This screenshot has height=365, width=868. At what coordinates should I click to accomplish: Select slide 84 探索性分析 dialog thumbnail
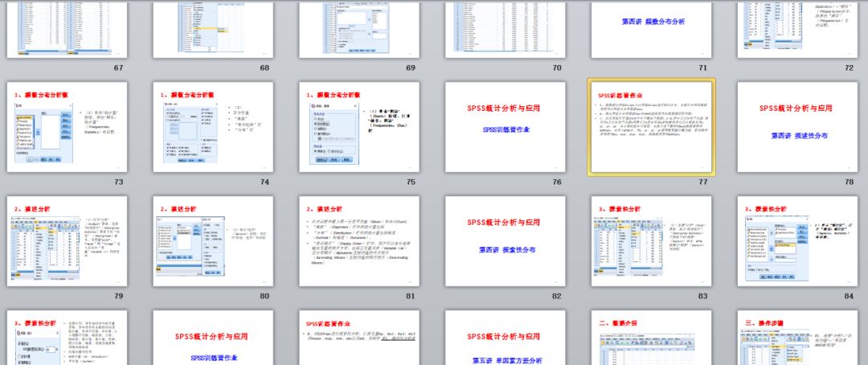tap(798, 241)
